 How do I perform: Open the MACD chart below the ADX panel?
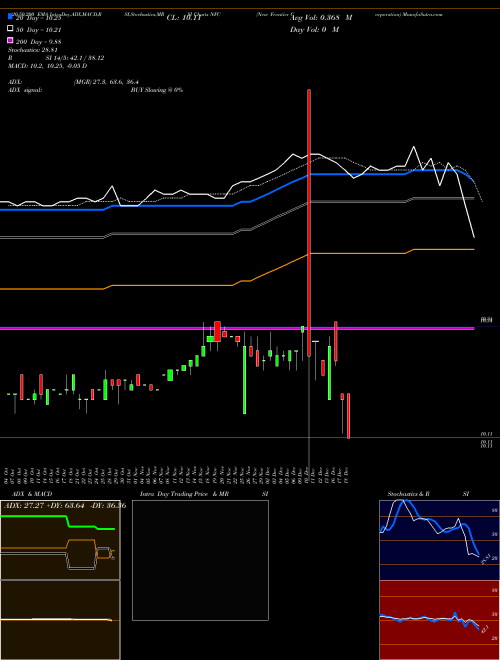pos(60,620)
